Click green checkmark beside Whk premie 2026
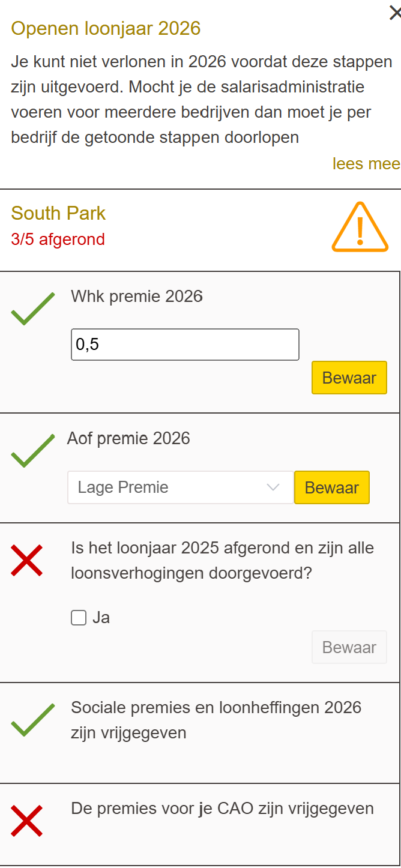The width and height of the screenshot is (401, 868). coord(33,309)
